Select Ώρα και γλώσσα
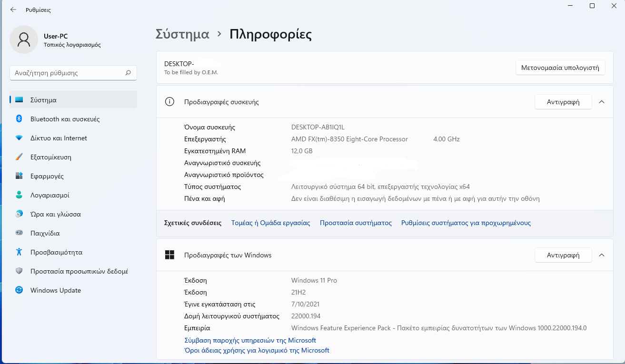The height and width of the screenshot is (364, 625). click(x=73, y=214)
